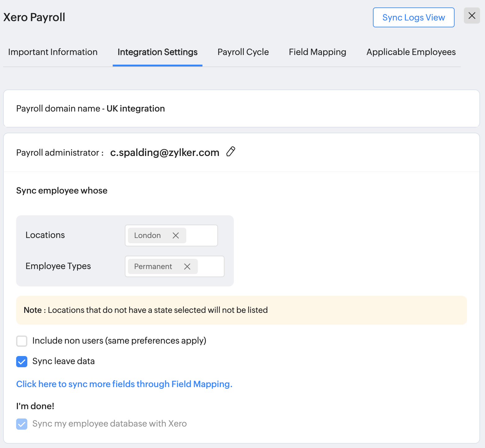
Task: Click the London location chip
Action: pyautogui.click(x=147, y=235)
